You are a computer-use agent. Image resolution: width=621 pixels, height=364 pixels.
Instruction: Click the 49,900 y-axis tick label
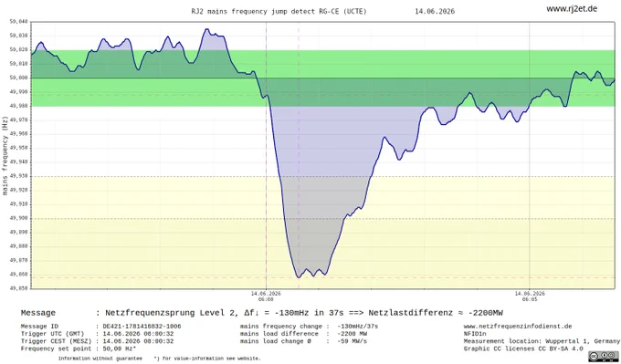pos(19,218)
